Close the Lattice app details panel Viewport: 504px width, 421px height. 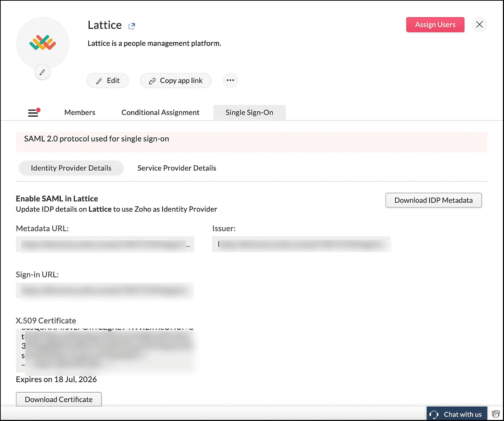479,25
